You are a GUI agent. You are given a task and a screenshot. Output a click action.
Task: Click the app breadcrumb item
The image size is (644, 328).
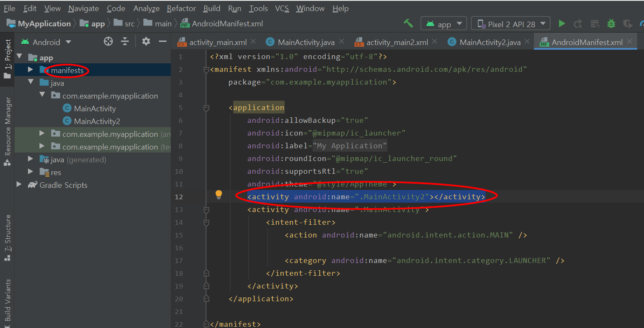tap(92, 24)
